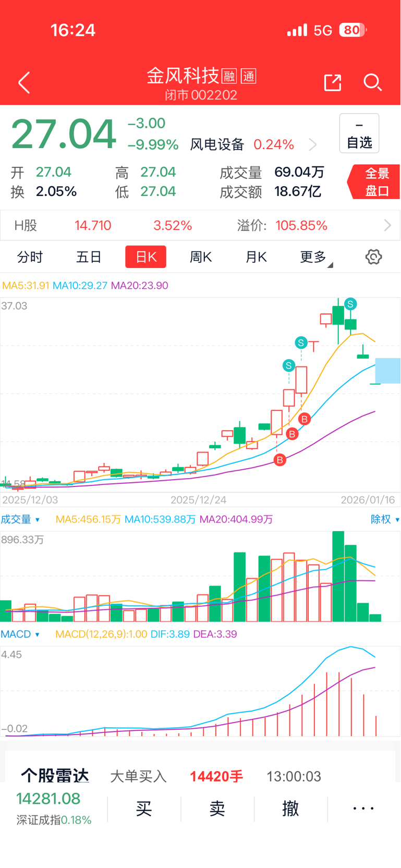The height and width of the screenshot is (868, 401).
Task: Switch to 分时 tab
Action: coord(30,257)
